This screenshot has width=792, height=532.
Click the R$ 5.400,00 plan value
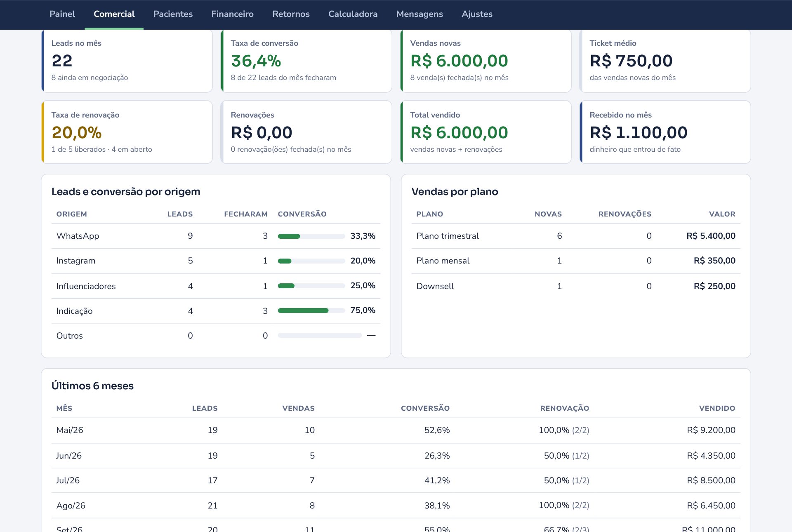click(x=711, y=236)
